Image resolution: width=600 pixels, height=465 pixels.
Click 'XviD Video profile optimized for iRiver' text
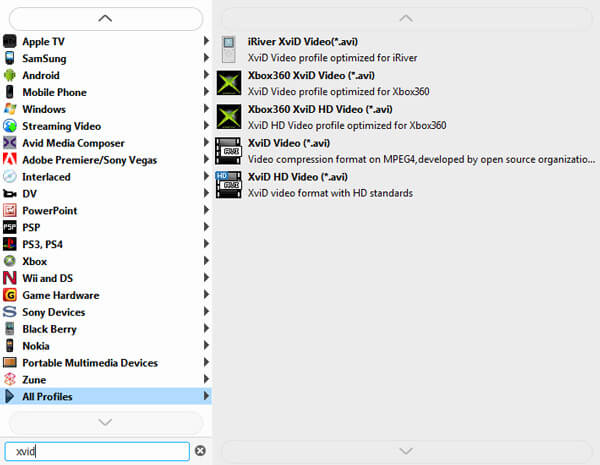pyautogui.click(x=332, y=58)
